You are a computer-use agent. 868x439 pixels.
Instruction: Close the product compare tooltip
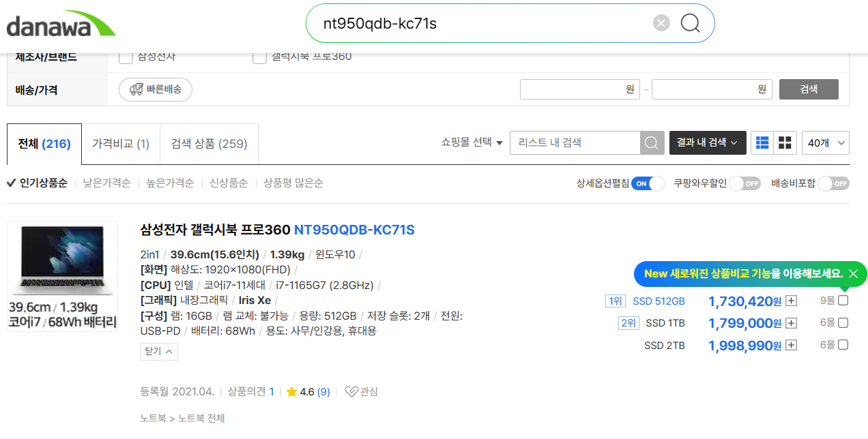click(853, 274)
